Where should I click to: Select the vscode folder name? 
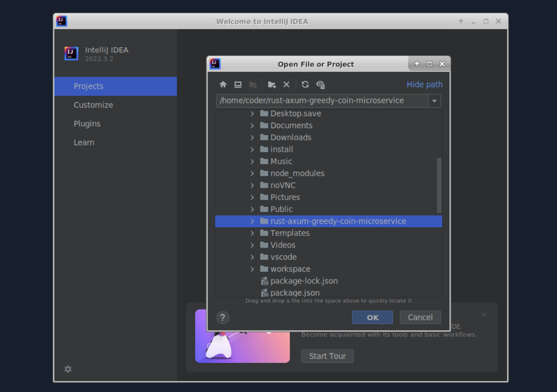click(x=283, y=257)
